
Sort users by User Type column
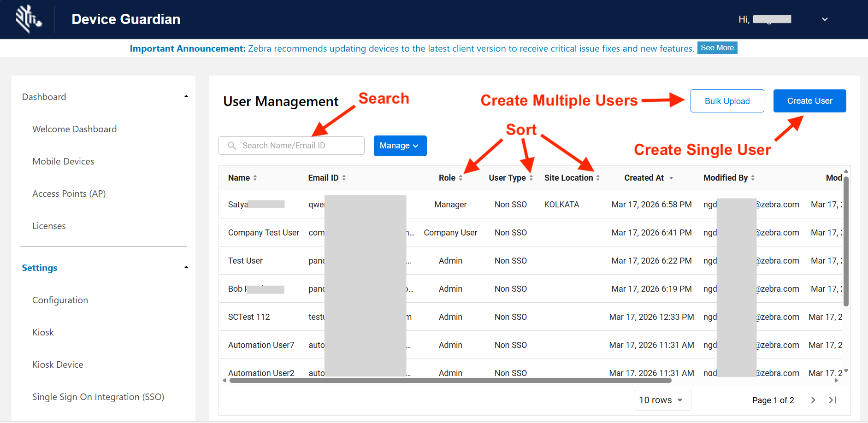click(x=531, y=178)
